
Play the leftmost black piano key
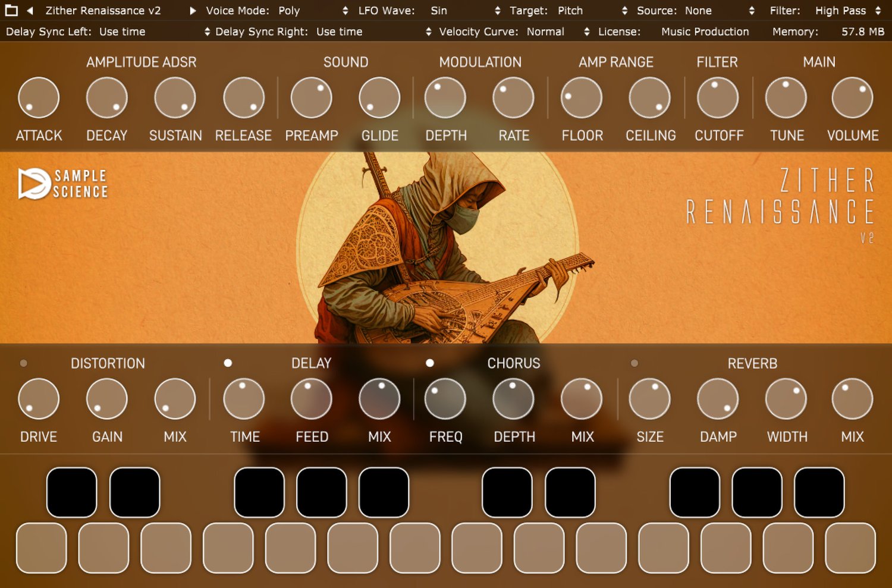pos(72,492)
